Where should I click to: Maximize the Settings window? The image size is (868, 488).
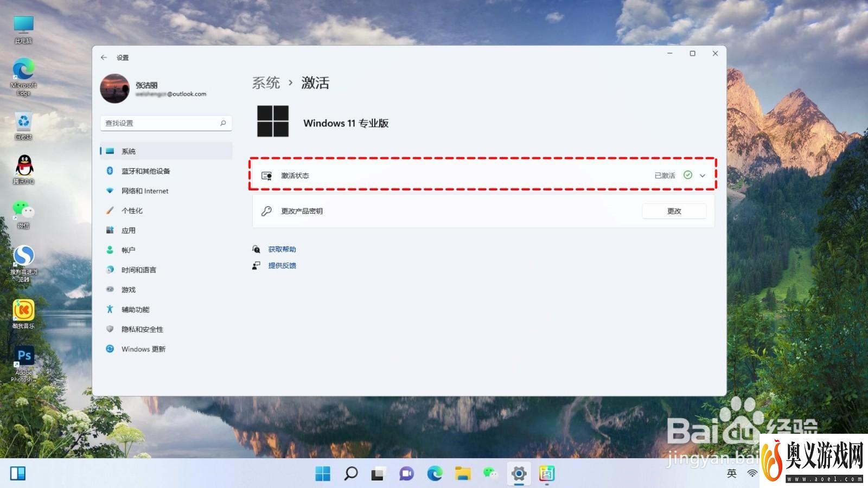693,53
